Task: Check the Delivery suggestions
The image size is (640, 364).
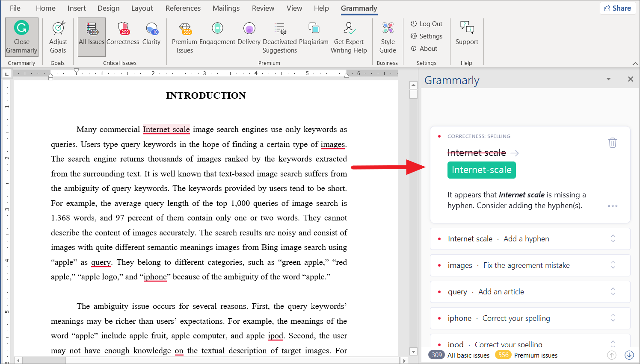Action: coord(249,37)
